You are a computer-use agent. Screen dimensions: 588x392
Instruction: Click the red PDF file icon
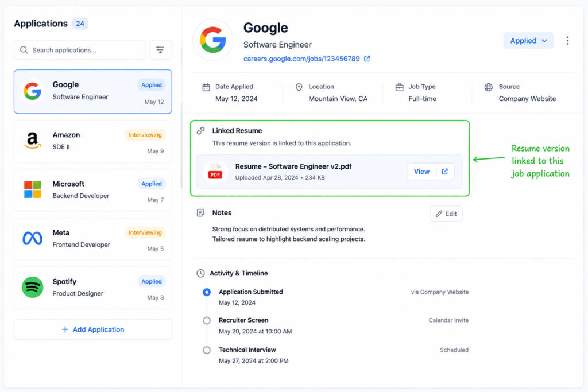click(215, 172)
